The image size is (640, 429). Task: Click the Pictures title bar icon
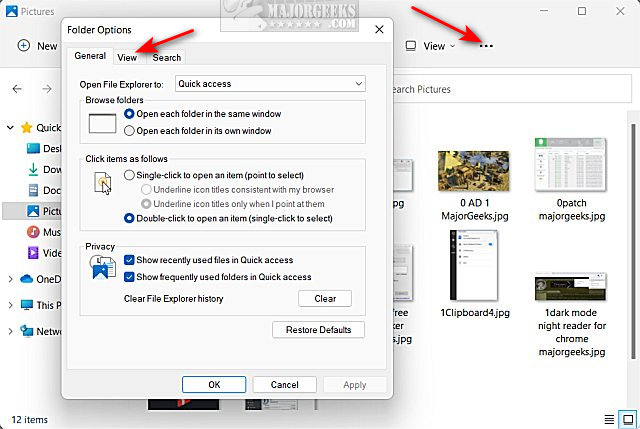coord(12,11)
